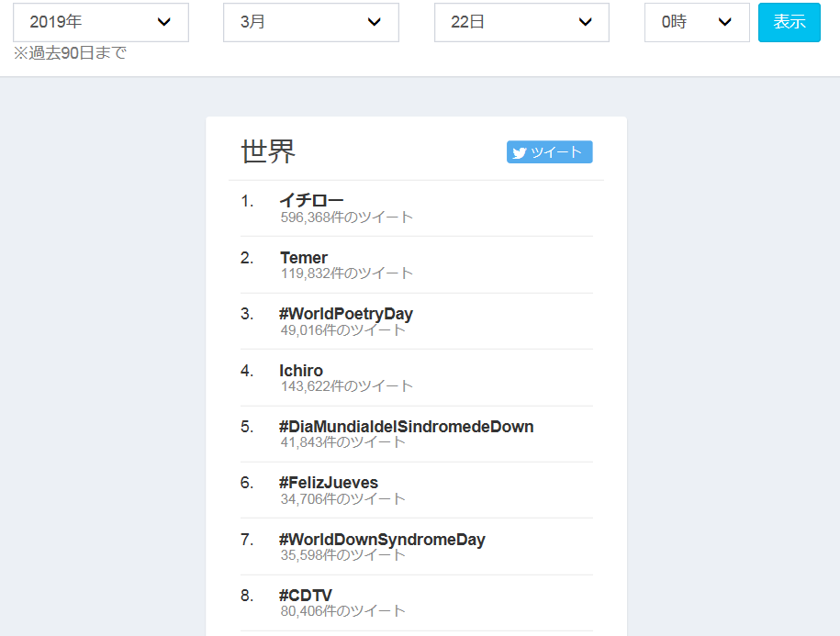
Task: Click the Twitter bird icon
Action: [x=520, y=152]
